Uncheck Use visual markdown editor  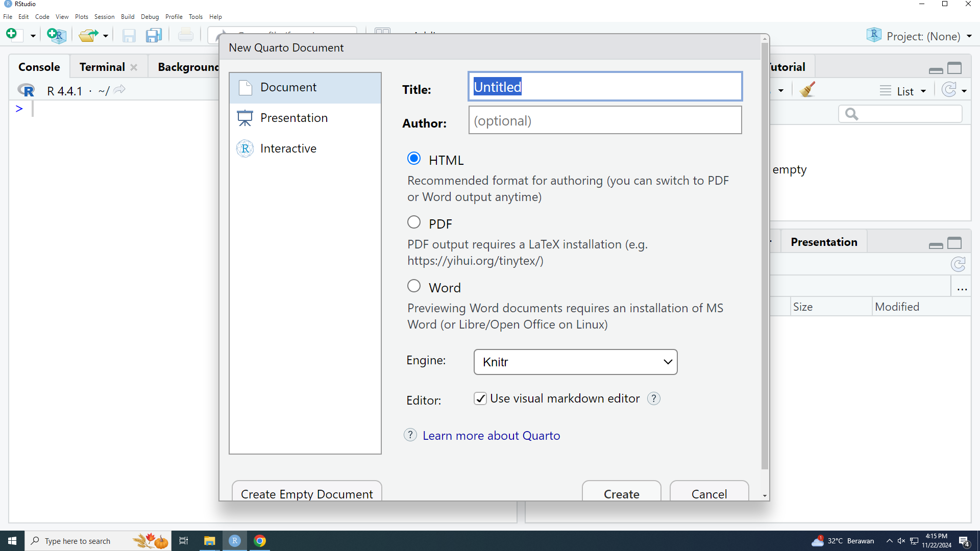pyautogui.click(x=480, y=398)
